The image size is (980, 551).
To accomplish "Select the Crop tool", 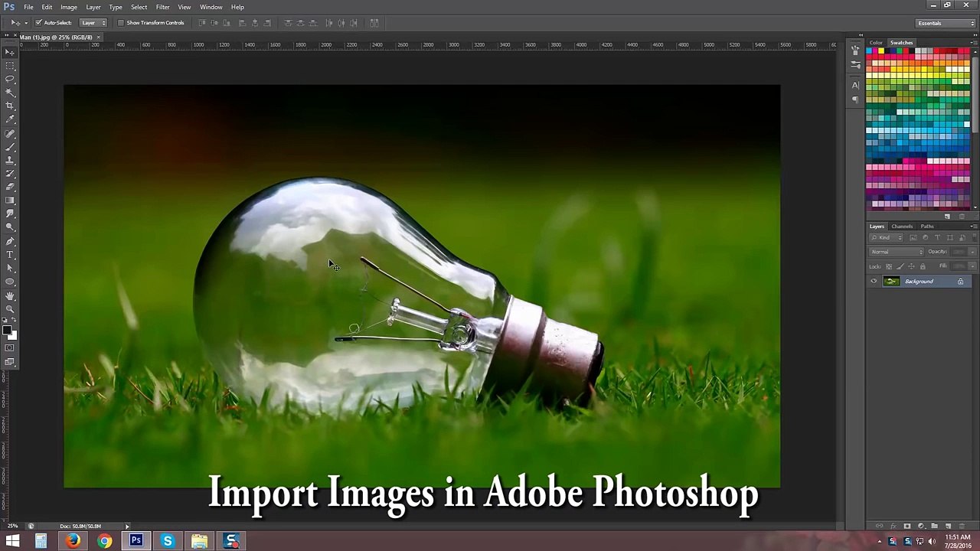I will pos(10,106).
